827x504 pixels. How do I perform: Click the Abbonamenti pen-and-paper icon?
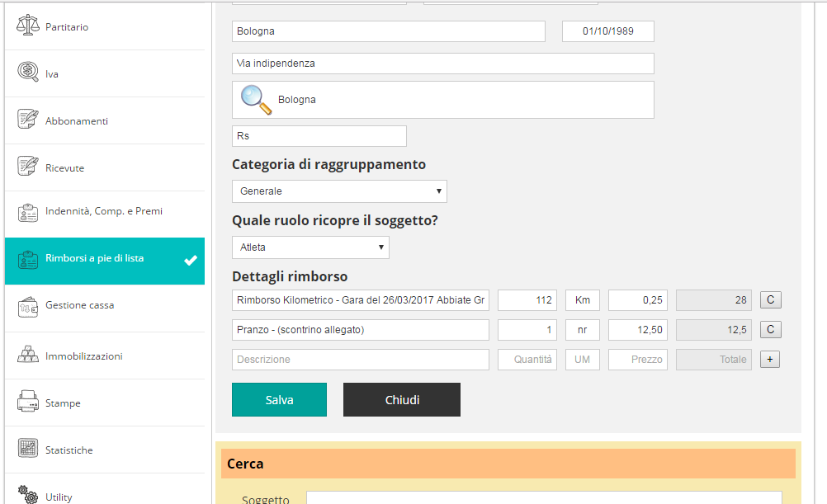(x=28, y=119)
